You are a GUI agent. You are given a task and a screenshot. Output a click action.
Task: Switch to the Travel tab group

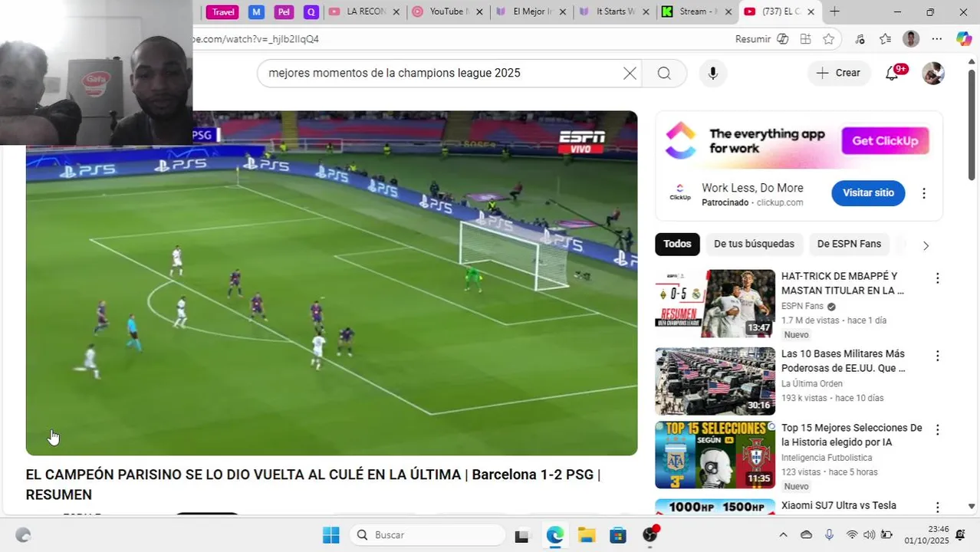coord(223,11)
